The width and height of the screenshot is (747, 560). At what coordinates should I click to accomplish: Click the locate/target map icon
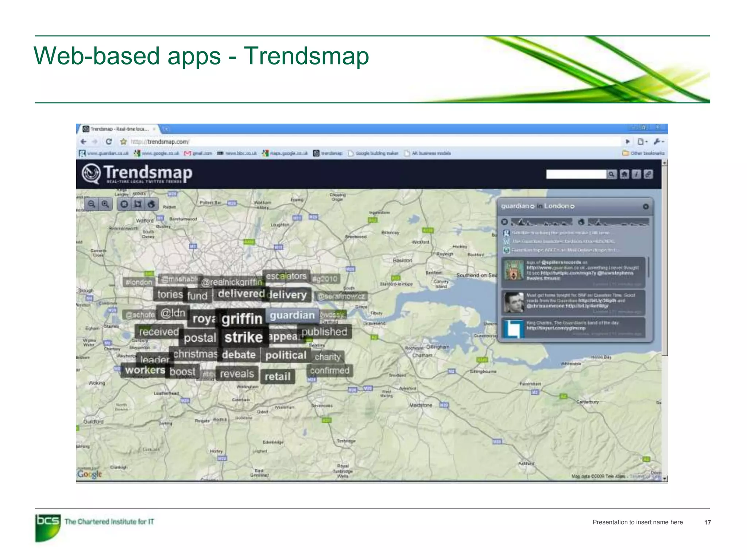click(x=124, y=204)
